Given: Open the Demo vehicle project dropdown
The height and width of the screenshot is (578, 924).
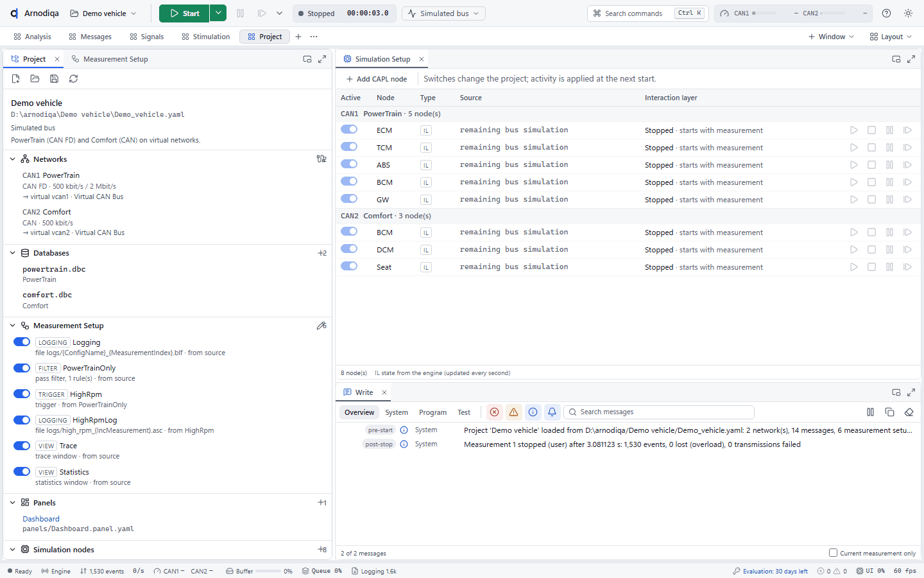Looking at the screenshot, I should pos(103,13).
